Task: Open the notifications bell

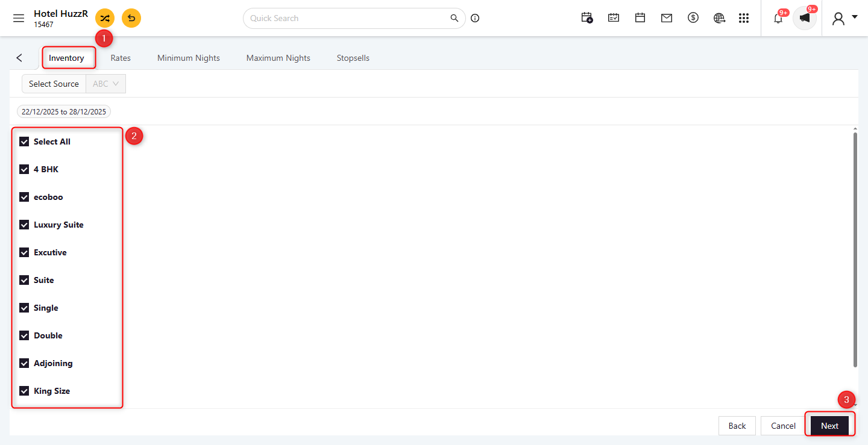Action: [778, 18]
